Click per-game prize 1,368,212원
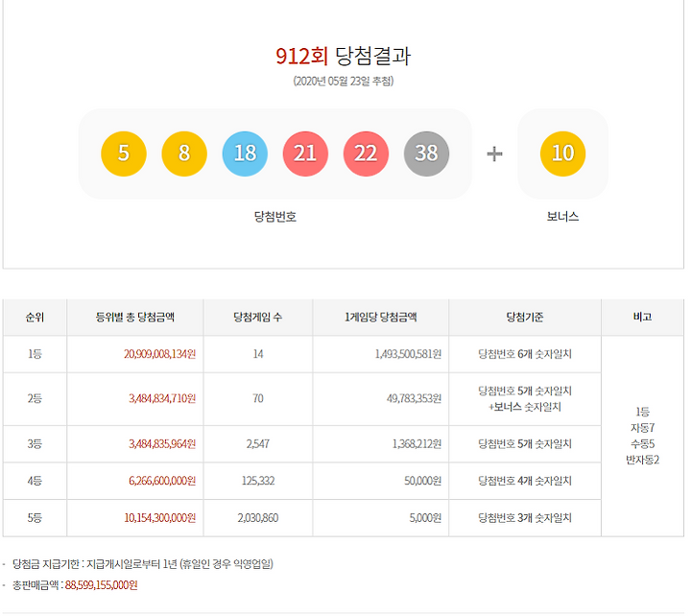This screenshot has height=616, width=691. (417, 444)
